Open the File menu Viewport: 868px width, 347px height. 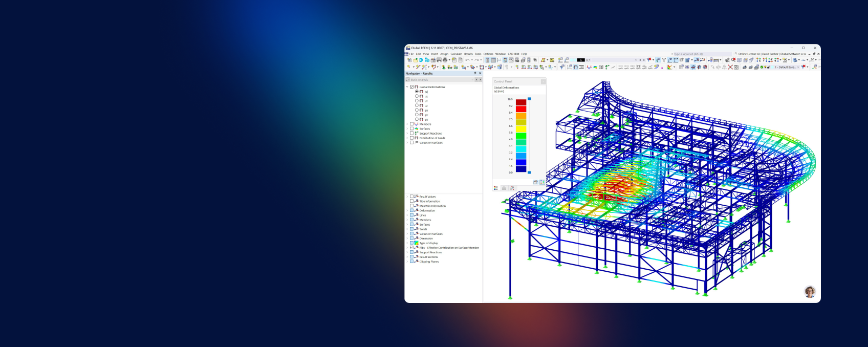(411, 54)
